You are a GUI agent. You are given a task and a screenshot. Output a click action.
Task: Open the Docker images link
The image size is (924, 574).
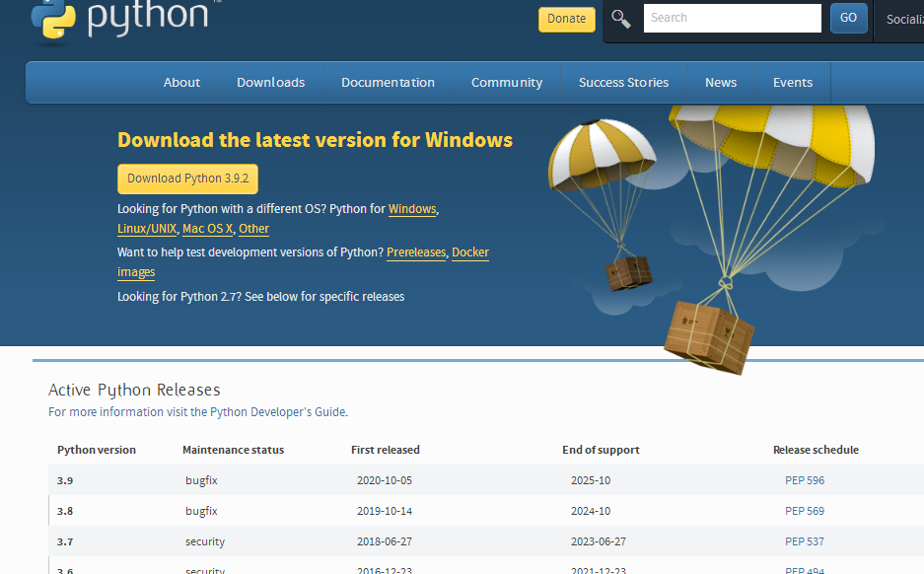click(x=469, y=252)
